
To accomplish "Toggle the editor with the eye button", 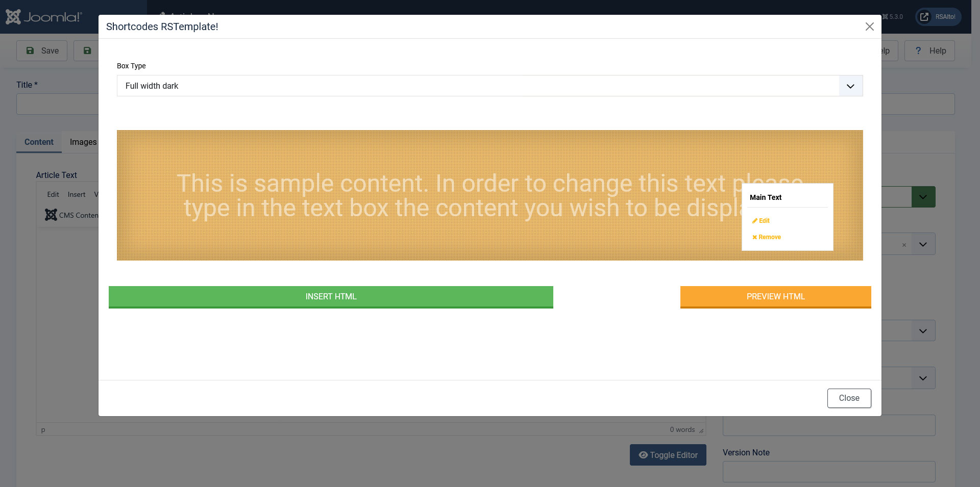I will pyautogui.click(x=668, y=455).
